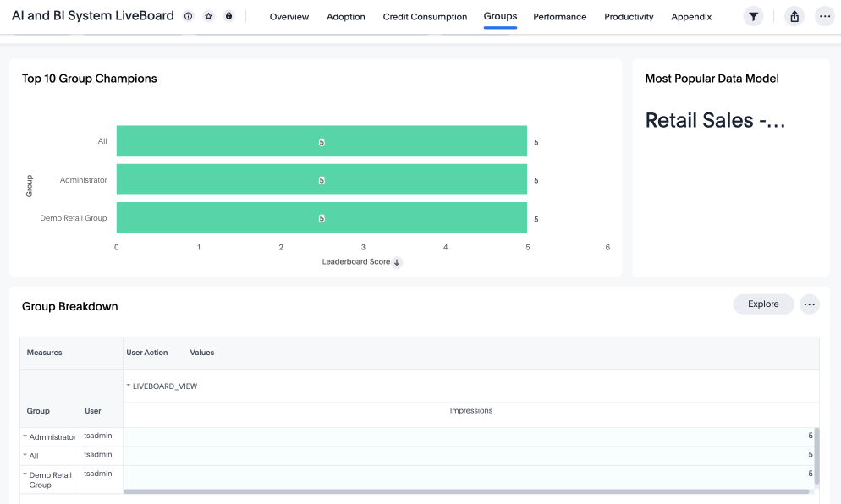This screenshot has height=504, width=841.
Task: Open the Performance tab
Action: coord(559,16)
